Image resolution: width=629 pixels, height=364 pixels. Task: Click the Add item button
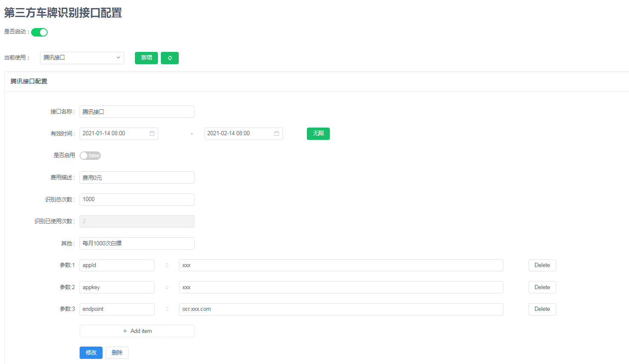pyautogui.click(x=137, y=331)
